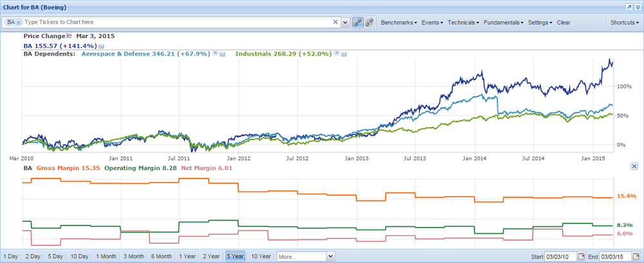The image size is (644, 263).
Task: Select the 1 Year range
Action: tap(187, 257)
